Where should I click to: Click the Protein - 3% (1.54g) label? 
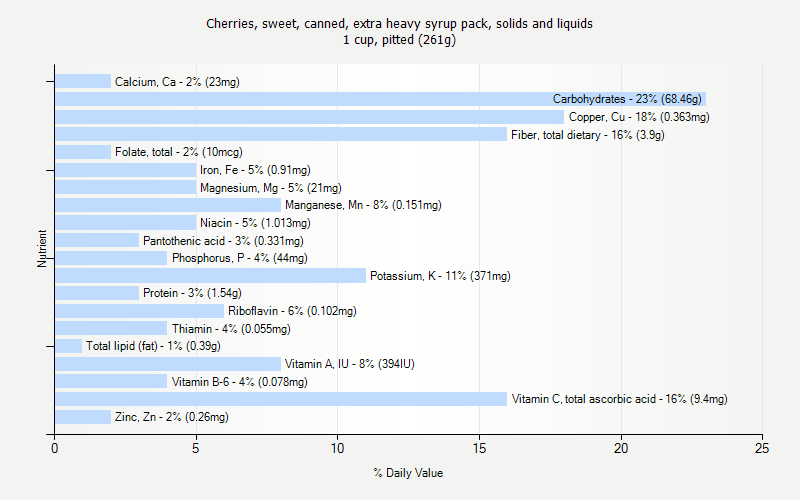[x=192, y=293]
